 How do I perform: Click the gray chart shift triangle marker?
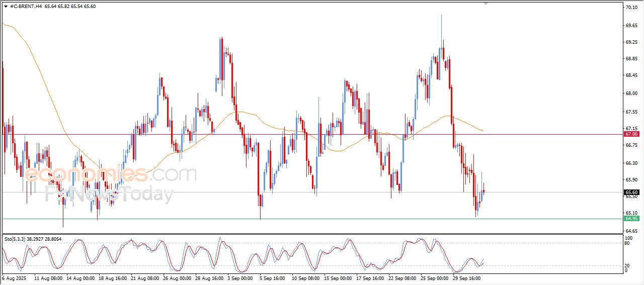click(x=486, y=4)
